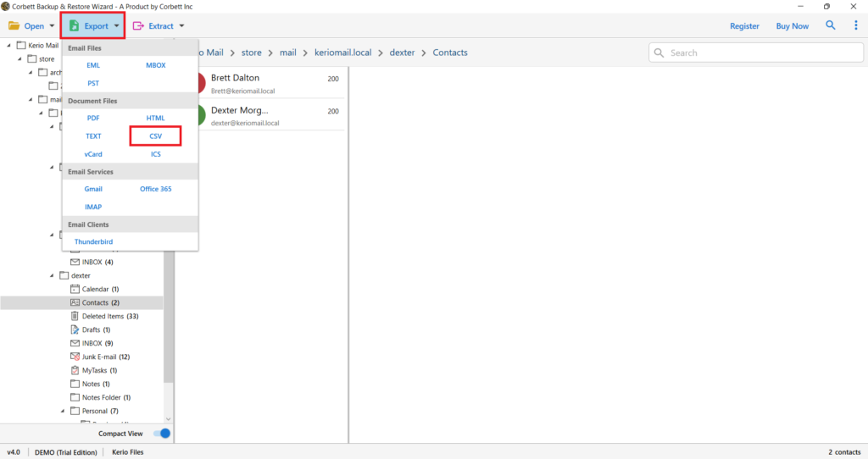The height and width of the screenshot is (459, 868).
Task: Click down arrow of tree scrollbar
Action: tap(169, 419)
